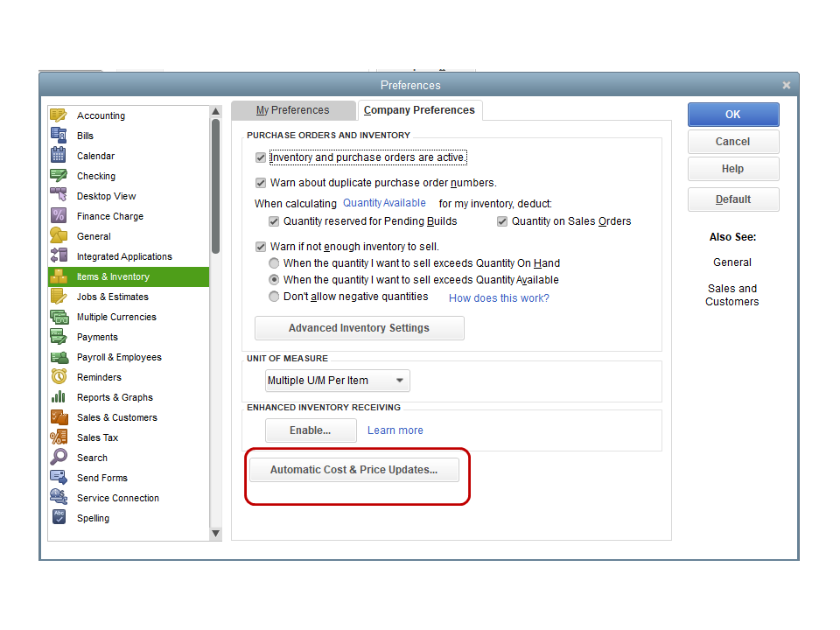Click the category list scroll up arrow
The height and width of the screenshot is (630, 840).
[215, 111]
